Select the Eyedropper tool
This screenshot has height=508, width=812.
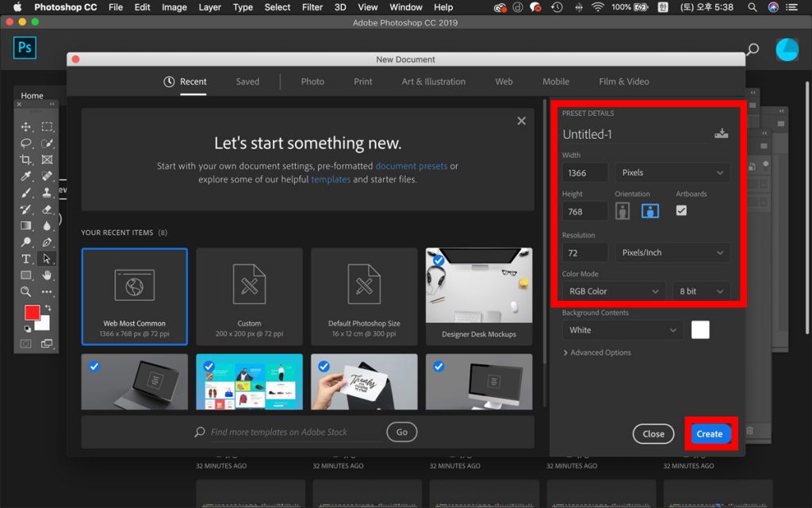[25, 176]
